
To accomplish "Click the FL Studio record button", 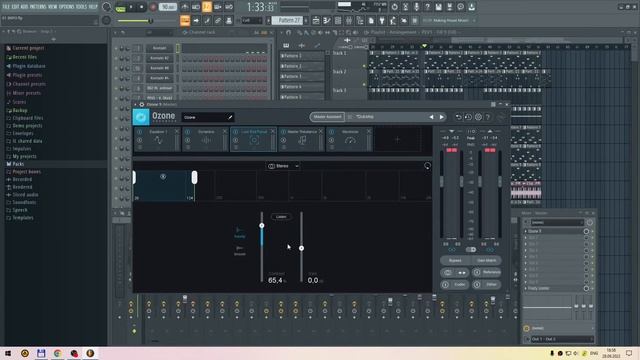I will pyautogui.click(x=153, y=7).
